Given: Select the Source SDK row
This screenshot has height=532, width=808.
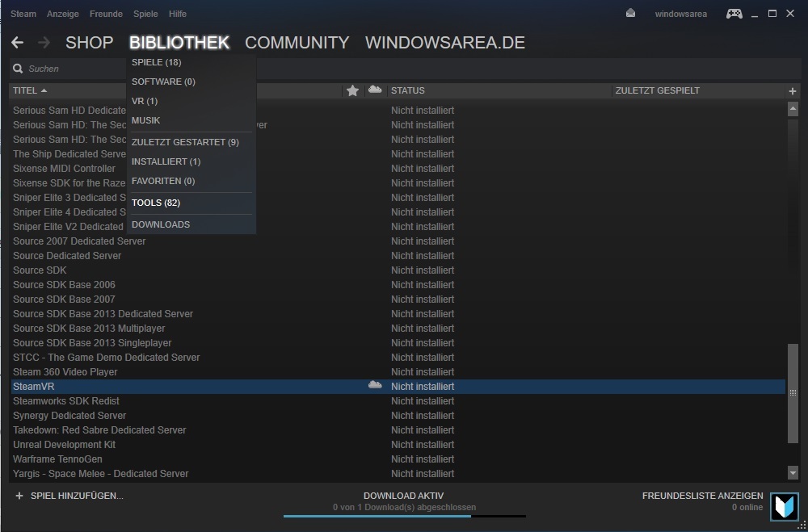Looking at the screenshot, I should pos(398,270).
